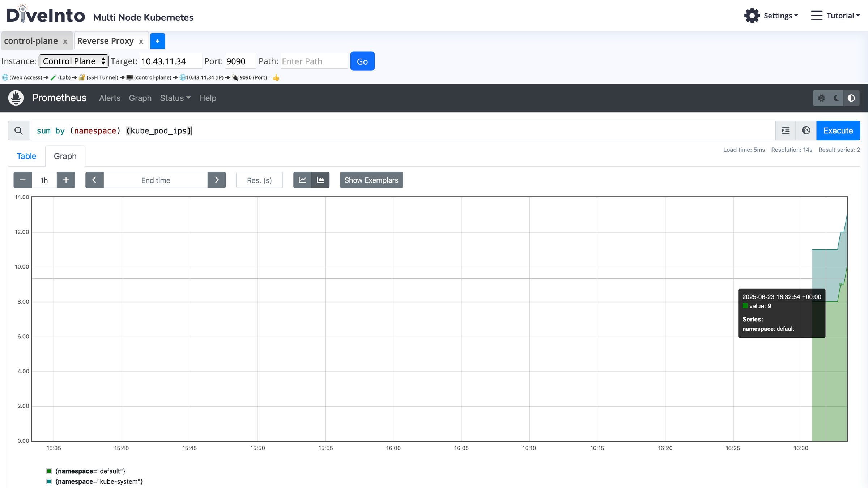
Task: Click the Settings gear icon
Action: coord(752,16)
